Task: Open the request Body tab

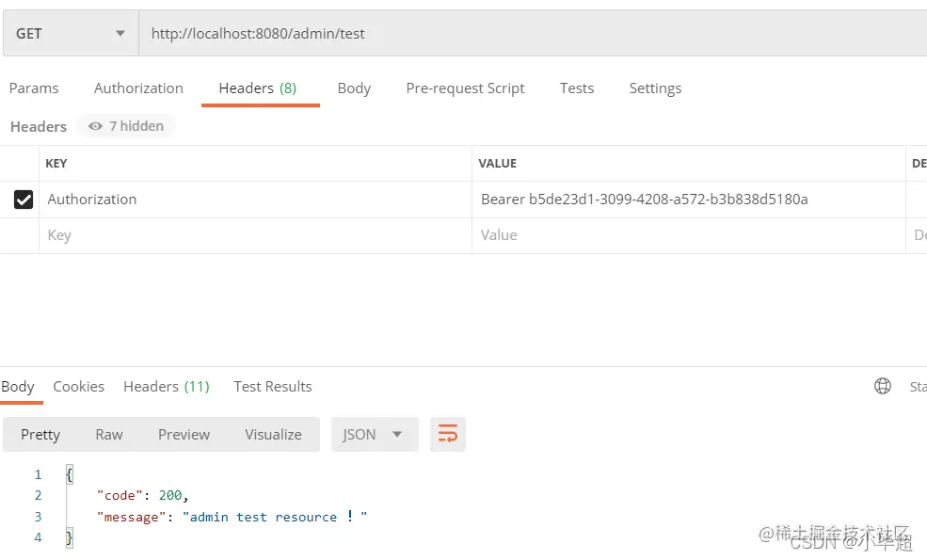Action: coord(354,88)
